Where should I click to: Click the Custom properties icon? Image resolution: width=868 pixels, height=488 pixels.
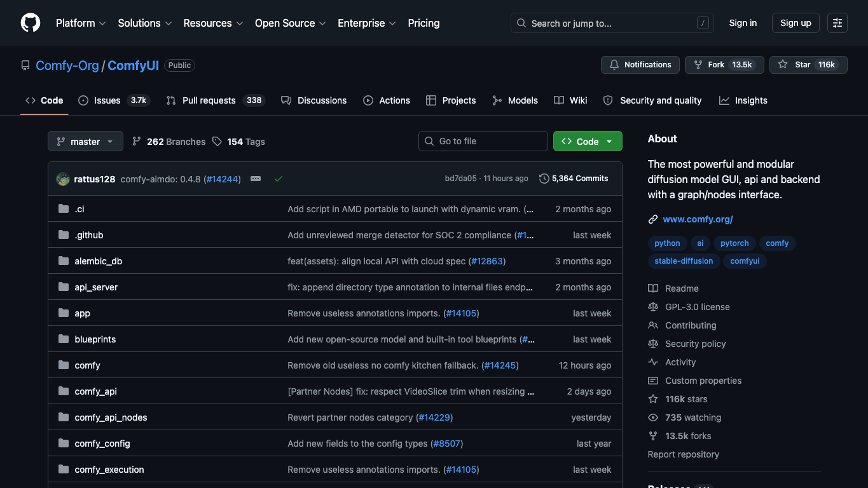[653, 381]
